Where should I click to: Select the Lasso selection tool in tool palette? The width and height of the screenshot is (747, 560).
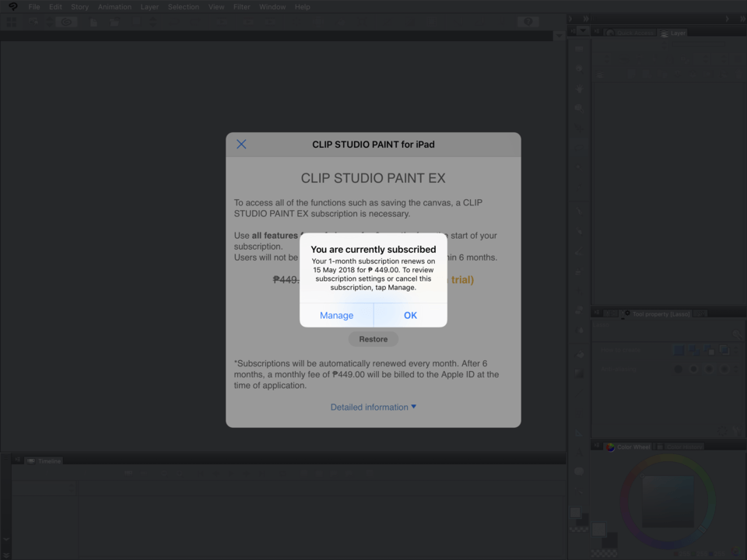(579, 147)
